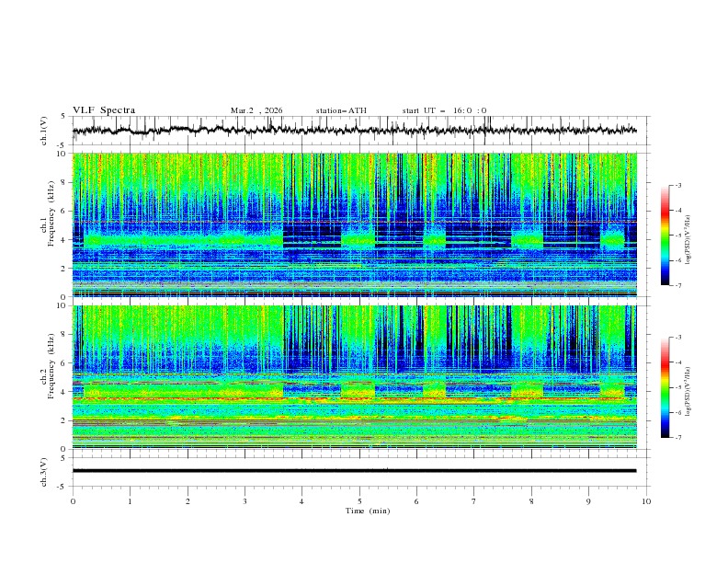Click the ch.3 flat black waveform trace
Image resolution: width=728 pixels, height=563 pixels.
click(354, 471)
